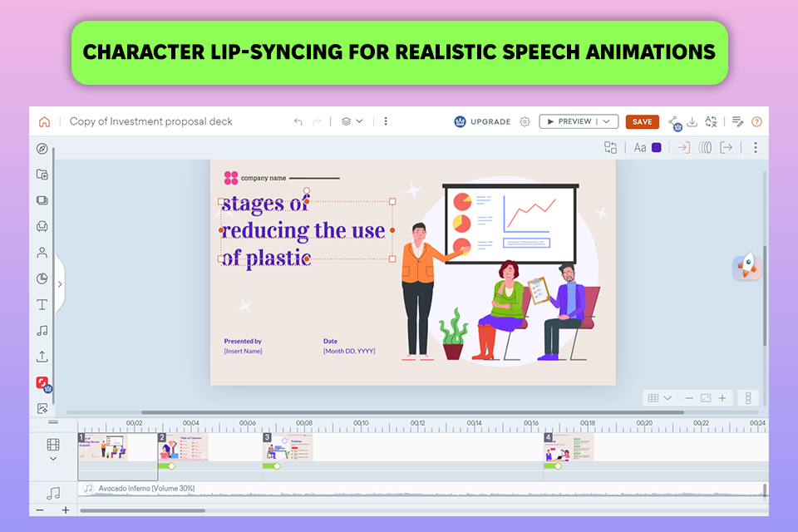The height and width of the screenshot is (532, 798).
Task: Click the UPGRADE button
Action: pos(482,121)
